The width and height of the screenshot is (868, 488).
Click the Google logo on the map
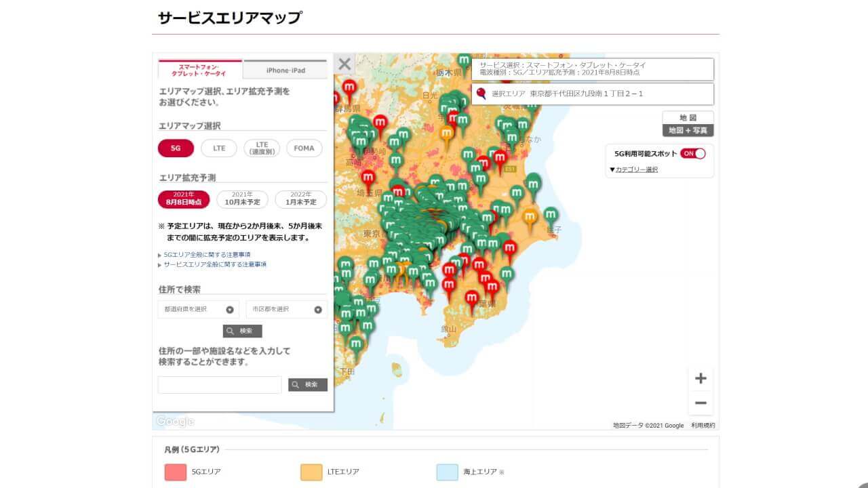175,421
